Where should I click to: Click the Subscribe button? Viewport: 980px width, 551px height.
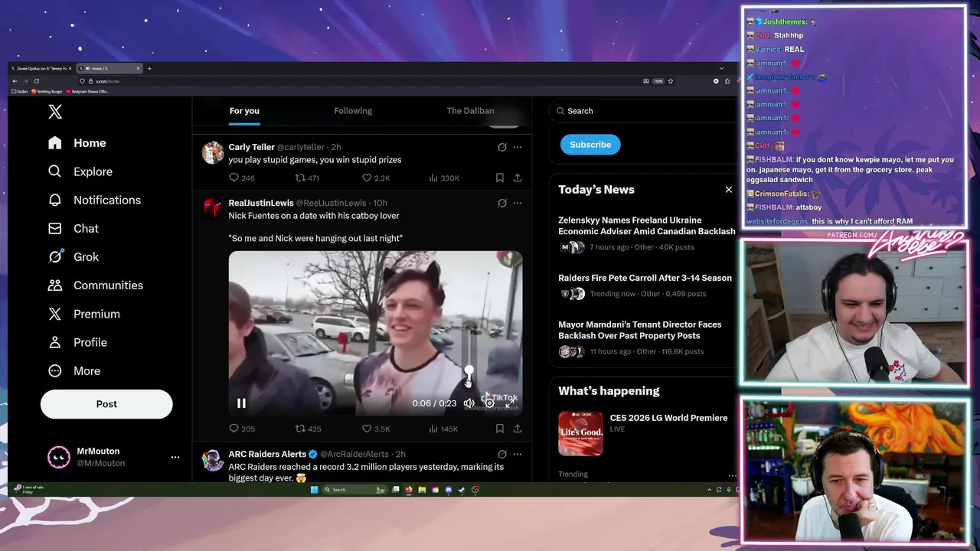click(590, 145)
